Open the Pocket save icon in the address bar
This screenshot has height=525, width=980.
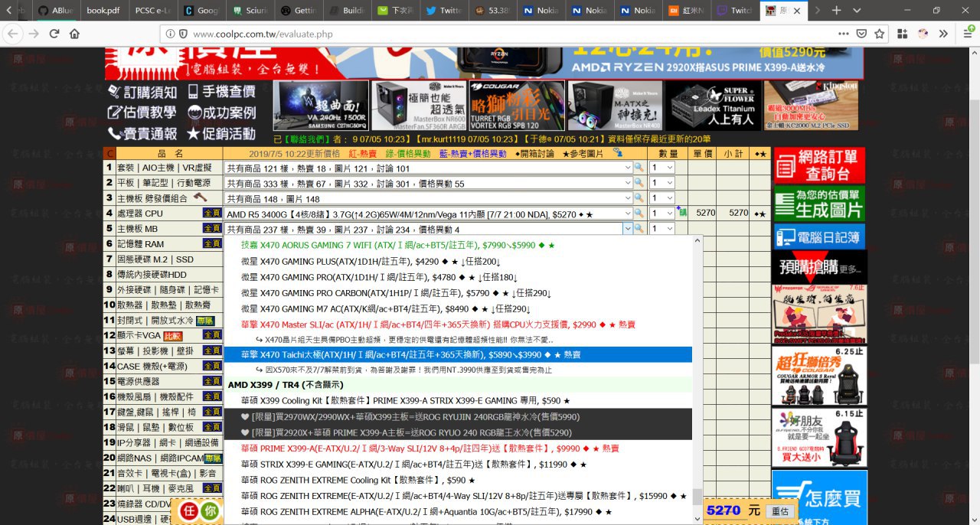pyautogui.click(x=861, y=34)
